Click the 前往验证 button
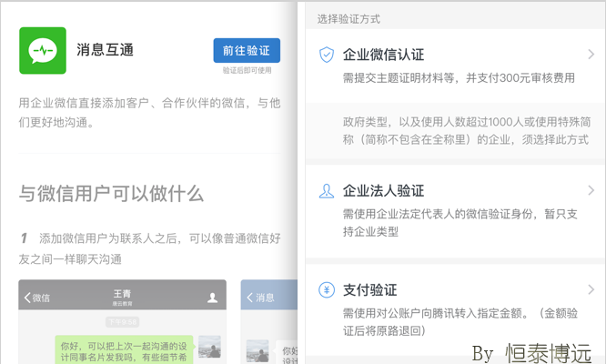 (x=247, y=50)
